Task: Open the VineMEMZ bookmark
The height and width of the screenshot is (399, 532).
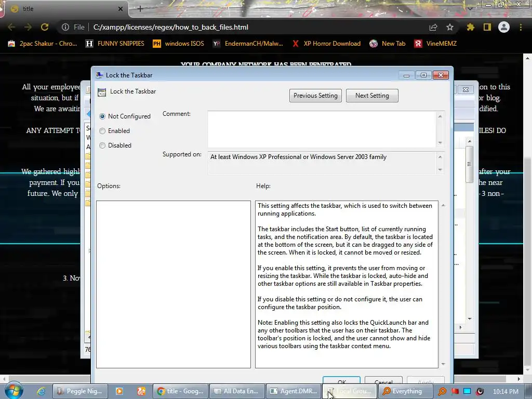Action: (435, 44)
